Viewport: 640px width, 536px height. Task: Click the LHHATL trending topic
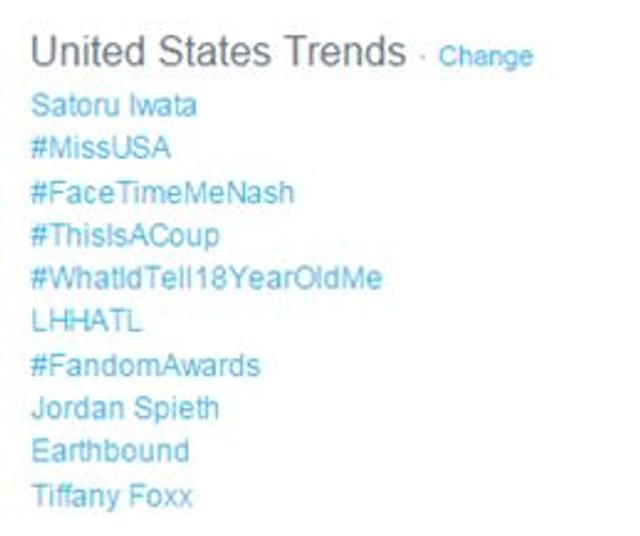(87, 321)
